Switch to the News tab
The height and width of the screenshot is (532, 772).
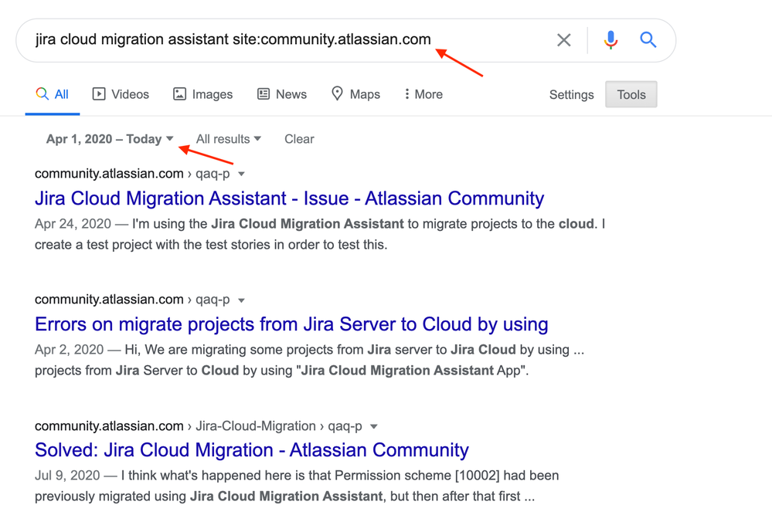282,94
